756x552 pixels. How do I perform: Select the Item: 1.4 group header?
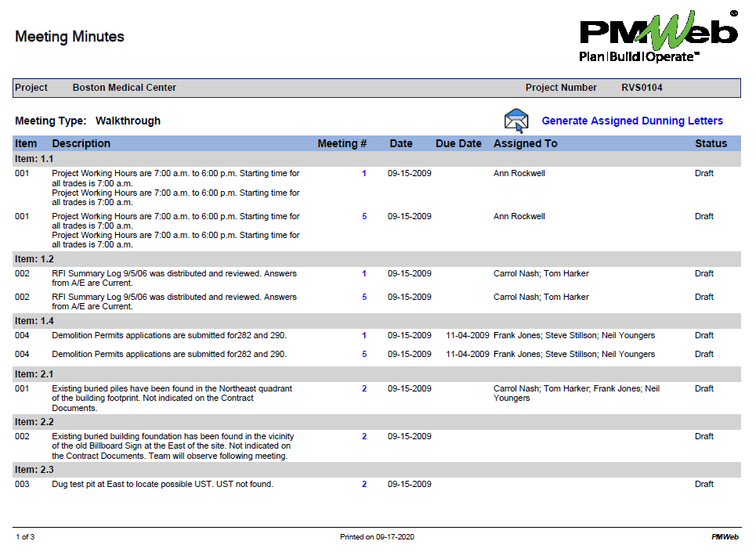point(377,321)
